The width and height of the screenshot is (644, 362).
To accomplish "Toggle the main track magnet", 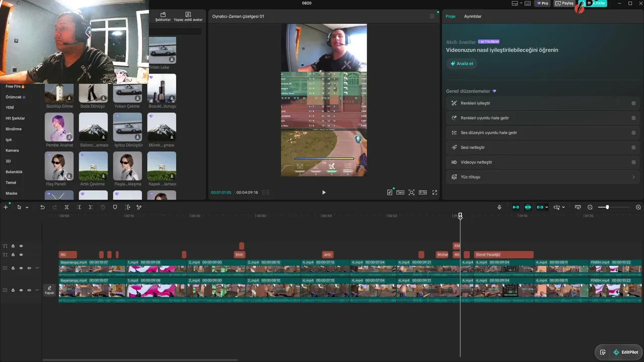I will [516, 207].
